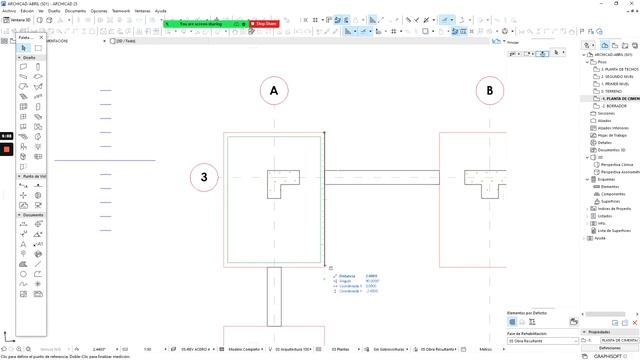Stop the screen recording with the red square
This screenshot has width=640, height=360.
pos(7,149)
